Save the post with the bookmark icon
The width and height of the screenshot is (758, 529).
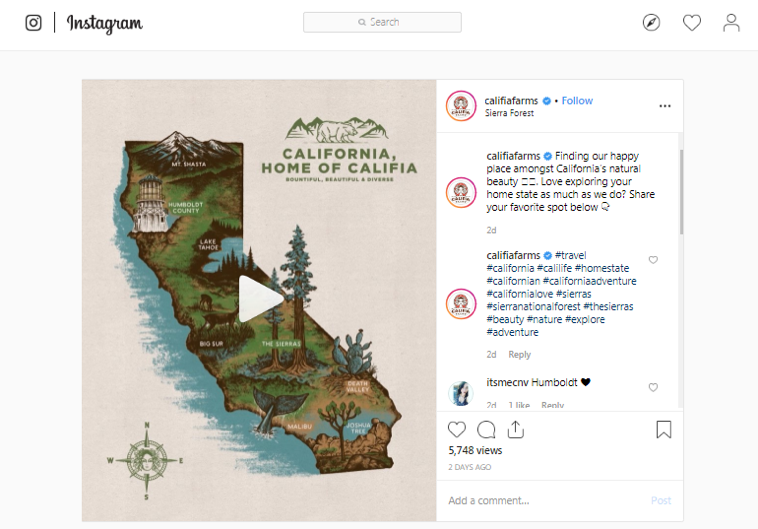point(664,429)
